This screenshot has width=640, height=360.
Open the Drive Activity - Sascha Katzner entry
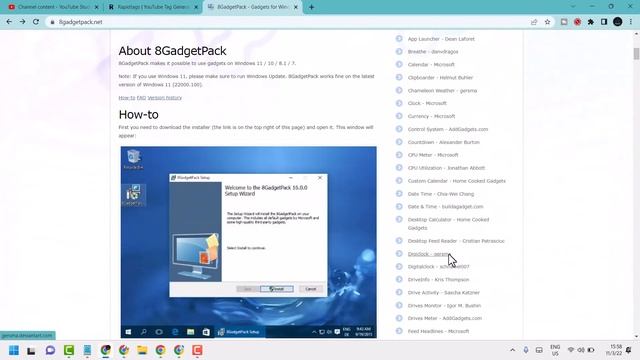444,293
